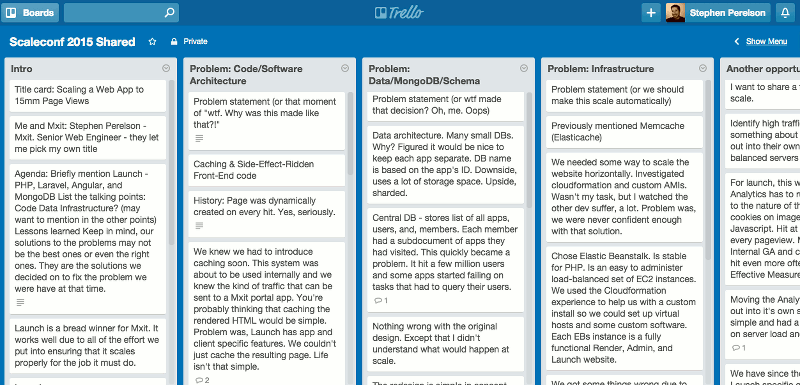Viewport: 800px width, 385px height.
Task: Click description icon on Agenda card
Action: (x=20, y=302)
